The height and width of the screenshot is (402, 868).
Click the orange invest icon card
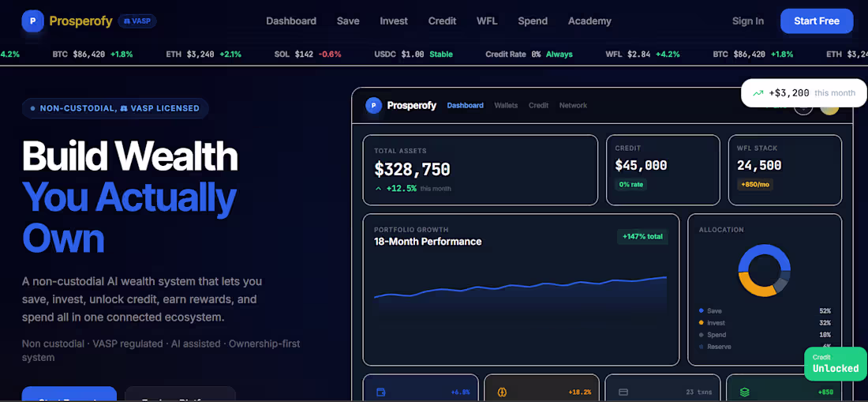pyautogui.click(x=502, y=392)
